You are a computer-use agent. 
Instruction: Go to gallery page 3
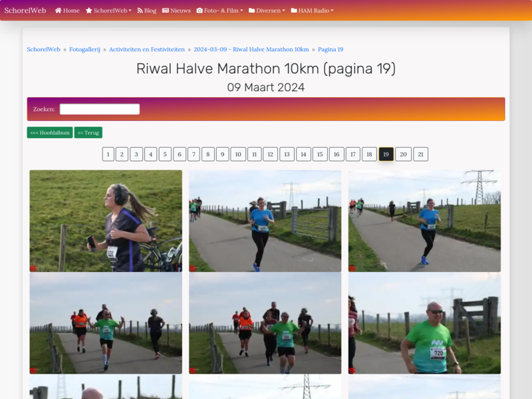tap(136, 154)
